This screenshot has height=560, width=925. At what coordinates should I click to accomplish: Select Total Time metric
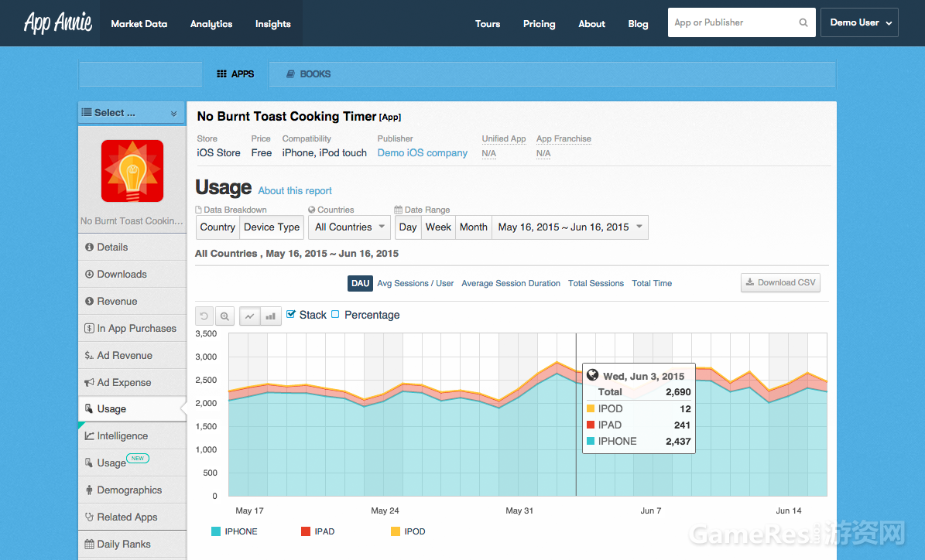[x=652, y=283]
